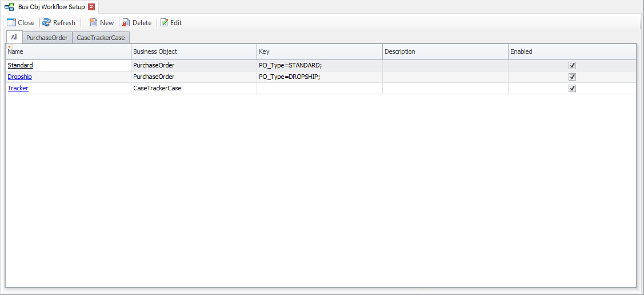Click the Edit pencil icon
The width and height of the screenshot is (644, 295).
click(x=164, y=23)
